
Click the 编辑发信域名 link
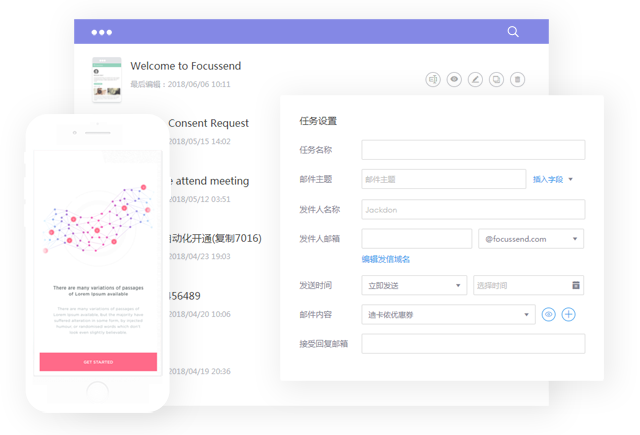pos(386,259)
